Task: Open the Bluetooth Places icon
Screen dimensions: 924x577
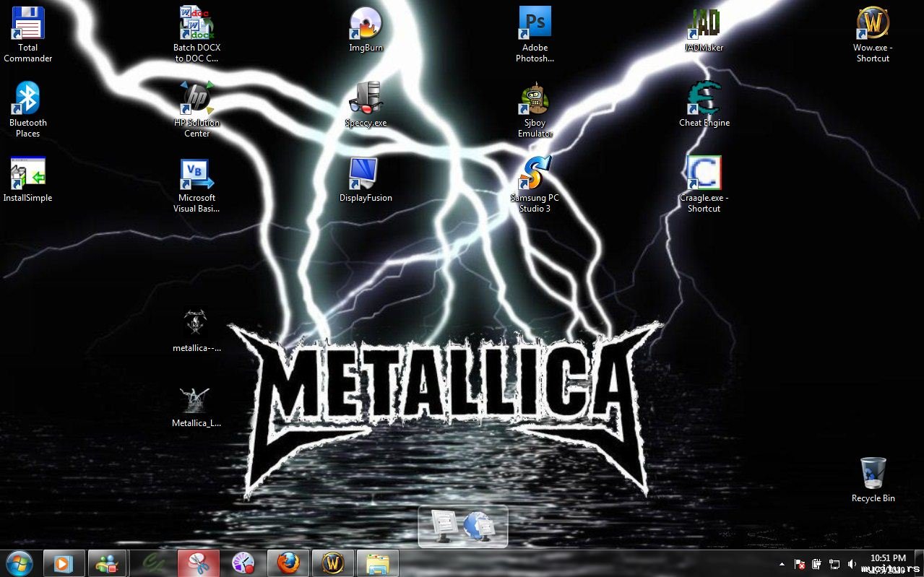Action: click(28, 110)
